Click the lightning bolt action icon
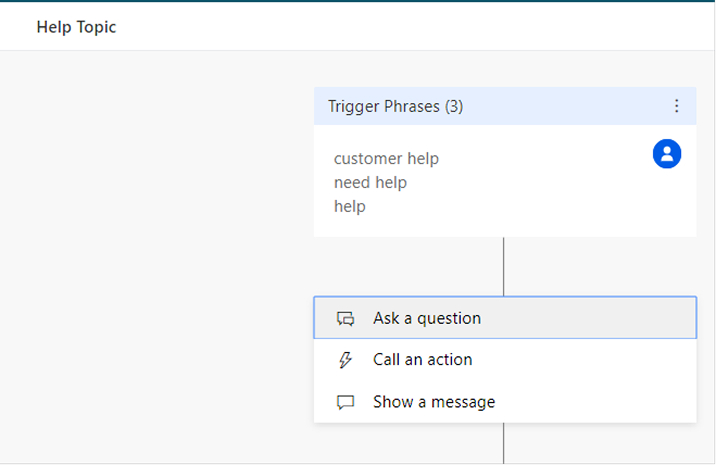Screen dimensions: 716x465 pos(345,359)
